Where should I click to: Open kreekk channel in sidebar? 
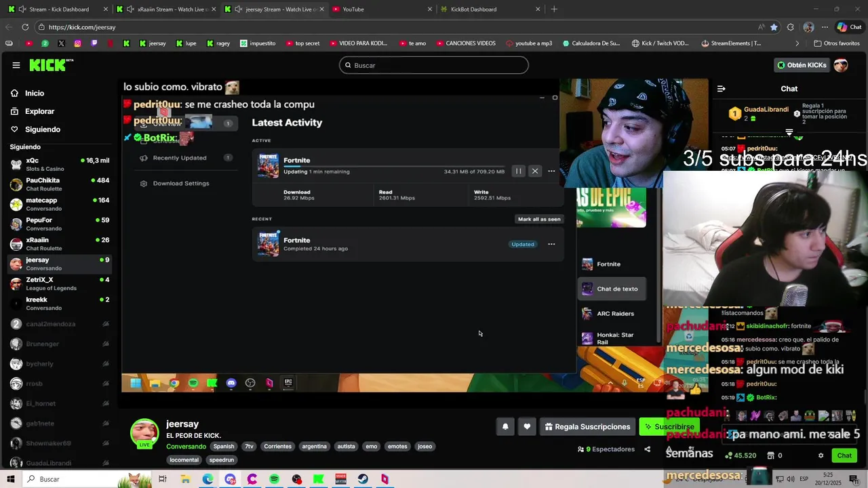[60, 303]
